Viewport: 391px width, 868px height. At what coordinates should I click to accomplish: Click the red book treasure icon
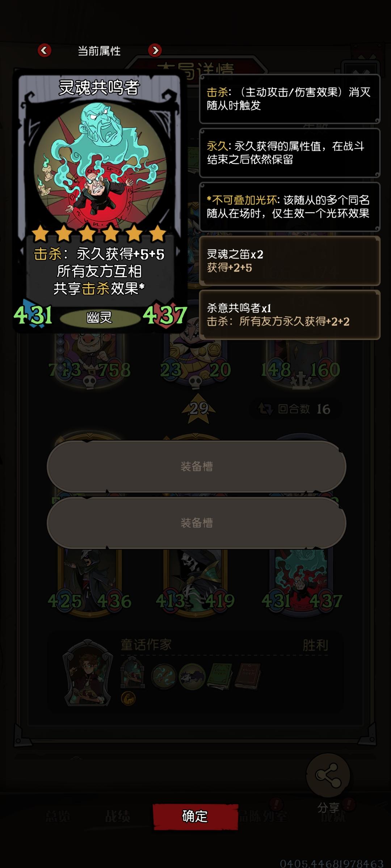(x=248, y=676)
